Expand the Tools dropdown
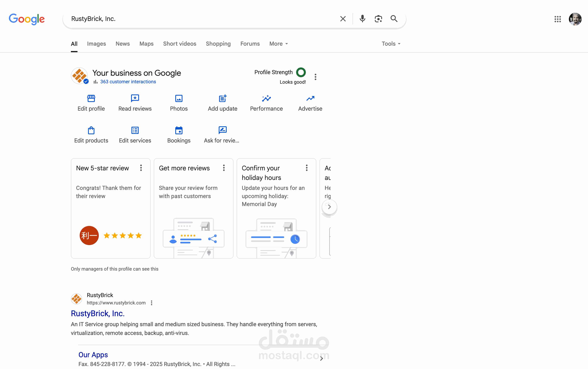This screenshot has width=588, height=369. point(391,44)
